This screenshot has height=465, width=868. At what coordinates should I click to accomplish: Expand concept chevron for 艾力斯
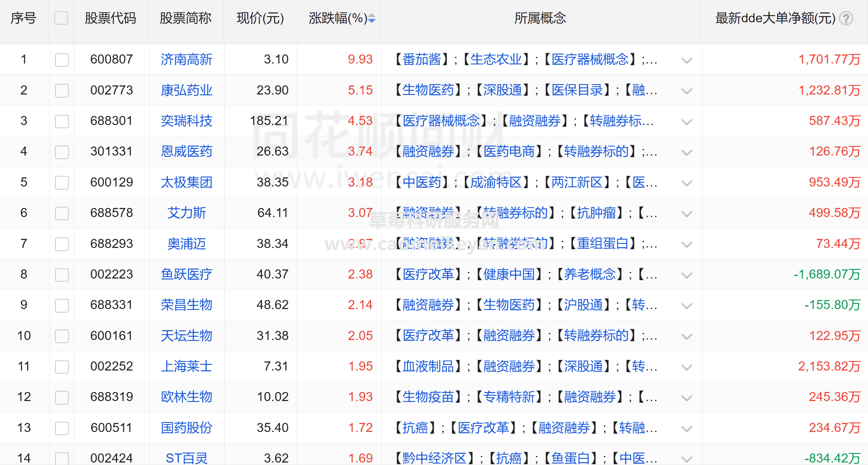point(687,214)
